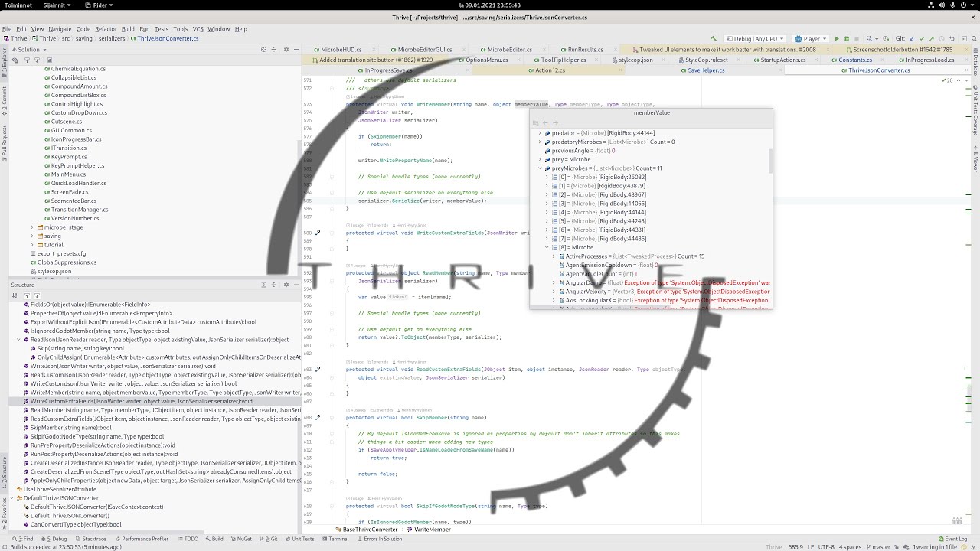This screenshot has width=980, height=551.
Task: Click the serializers breadcrumb in navigation bar
Action: pyautogui.click(x=112, y=38)
